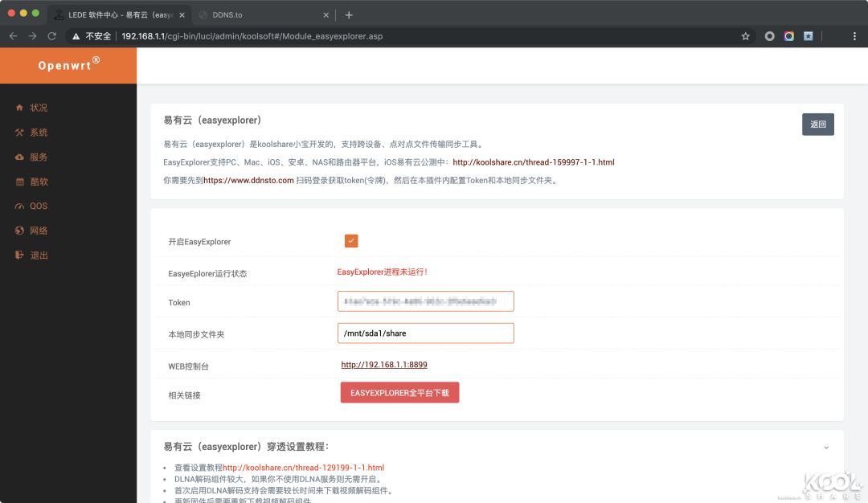Open 系统 via the wrench icon
Screen dimensions: 868x503
click(19, 132)
